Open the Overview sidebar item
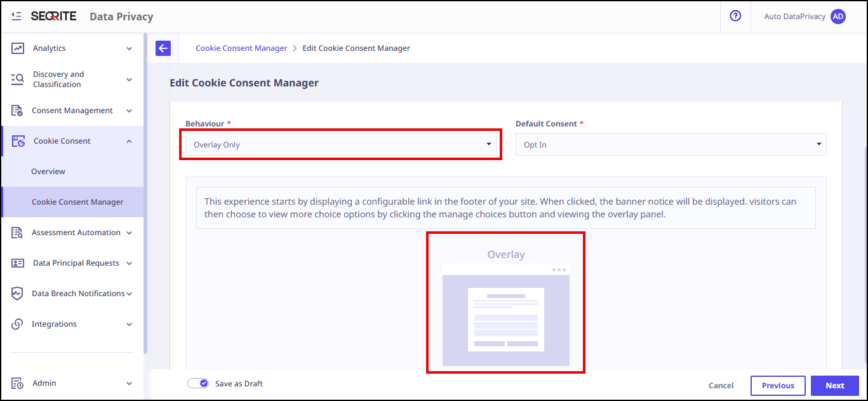This screenshot has width=868, height=401. point(48,172)
